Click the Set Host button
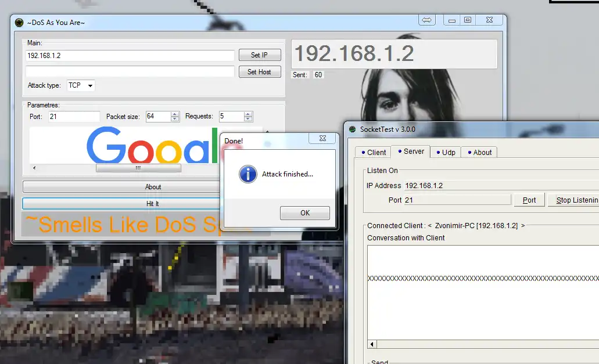 click(x=260, y=72)
